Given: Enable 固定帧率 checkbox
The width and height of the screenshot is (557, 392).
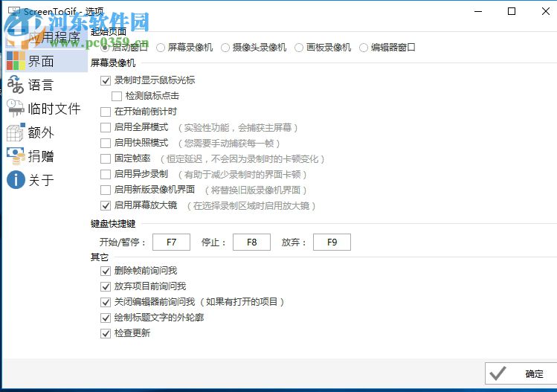Looking at the screenshot, I should 106,159.
